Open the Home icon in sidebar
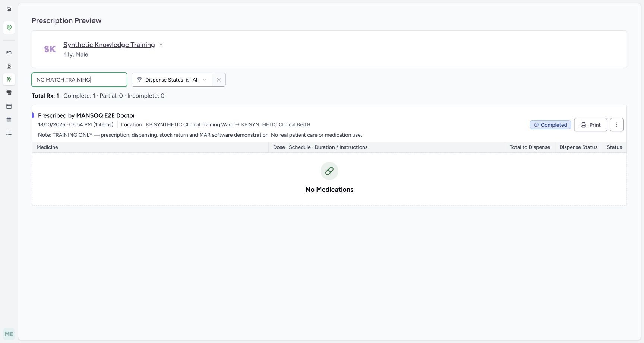This screenshot has height=343, width=644. 9,9
